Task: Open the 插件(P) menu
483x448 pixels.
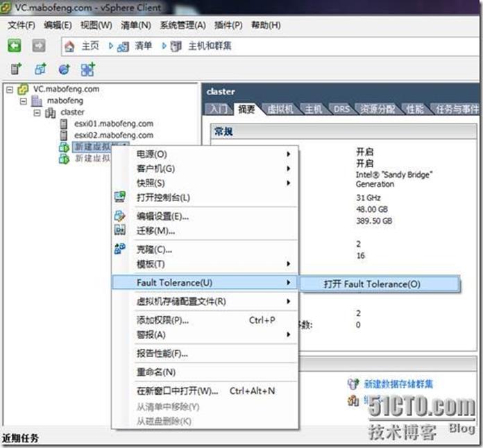Action: (228, 25)
